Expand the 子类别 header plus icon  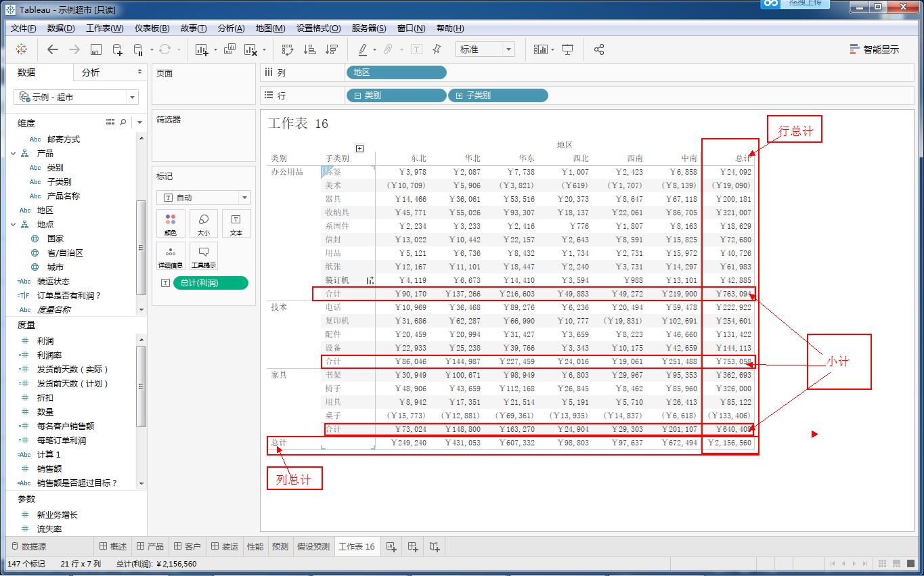tap(359, 149)
